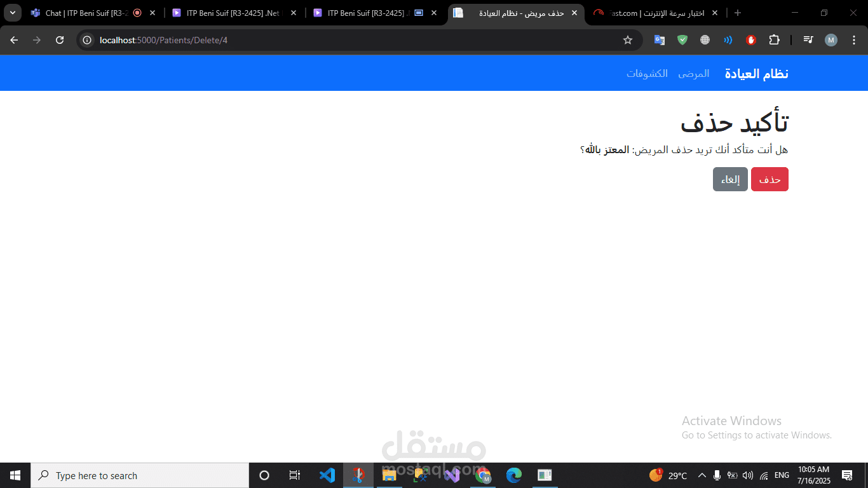Open the volume control in system tray
Image resolution: width=868 pixels, height=488 pixels.
tap(748, 475)
